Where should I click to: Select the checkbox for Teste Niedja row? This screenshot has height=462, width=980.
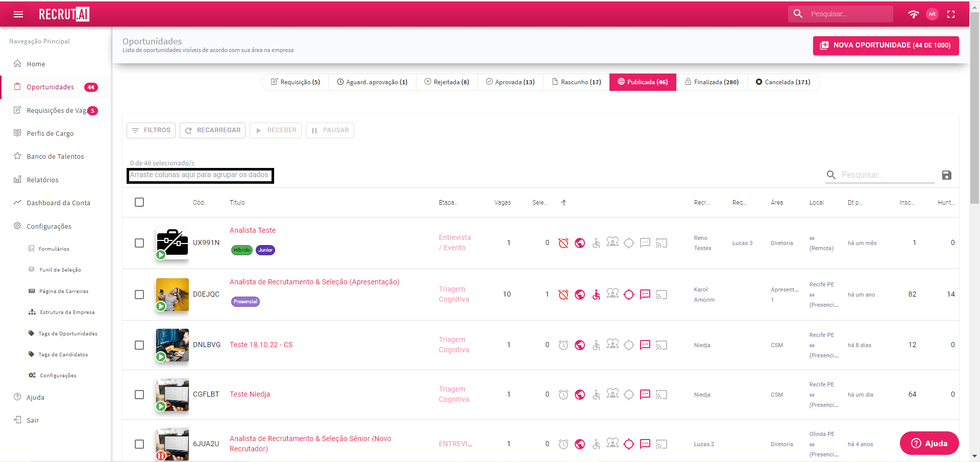click(x=139, y=395)
